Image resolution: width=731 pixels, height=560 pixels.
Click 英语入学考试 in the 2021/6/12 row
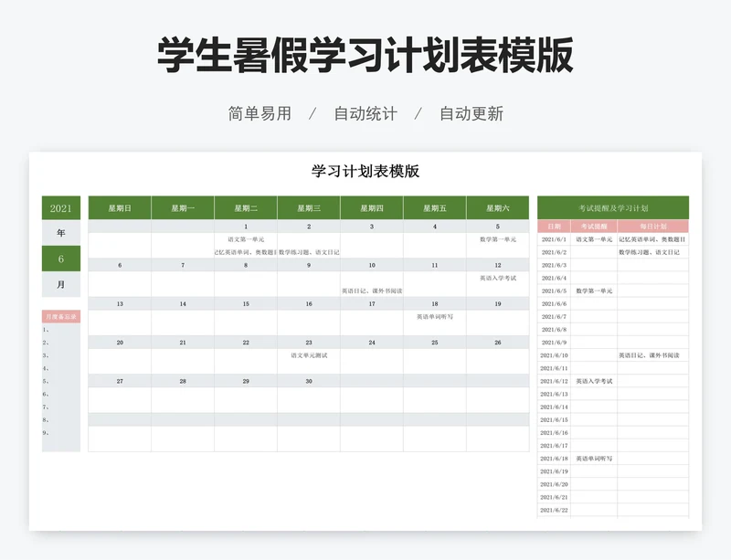594,382
